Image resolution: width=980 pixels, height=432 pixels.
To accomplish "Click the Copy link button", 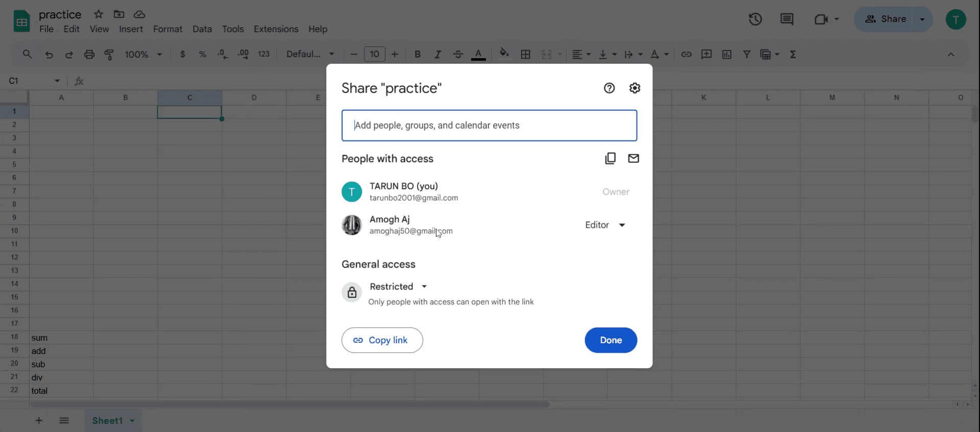I will 382,340.
